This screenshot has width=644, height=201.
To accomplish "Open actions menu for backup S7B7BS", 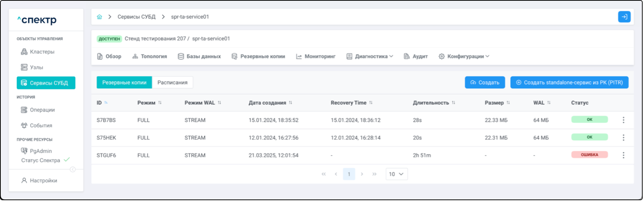I will 623,120.
